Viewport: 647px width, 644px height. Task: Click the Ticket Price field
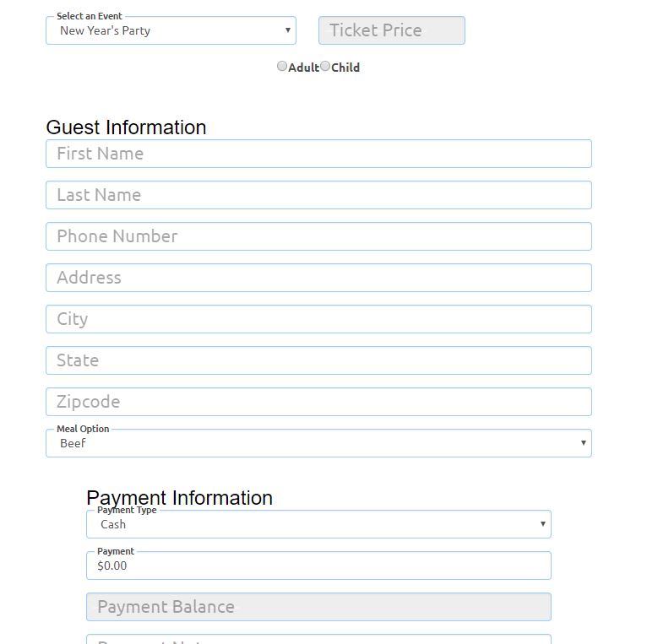(x=391, y=30)
